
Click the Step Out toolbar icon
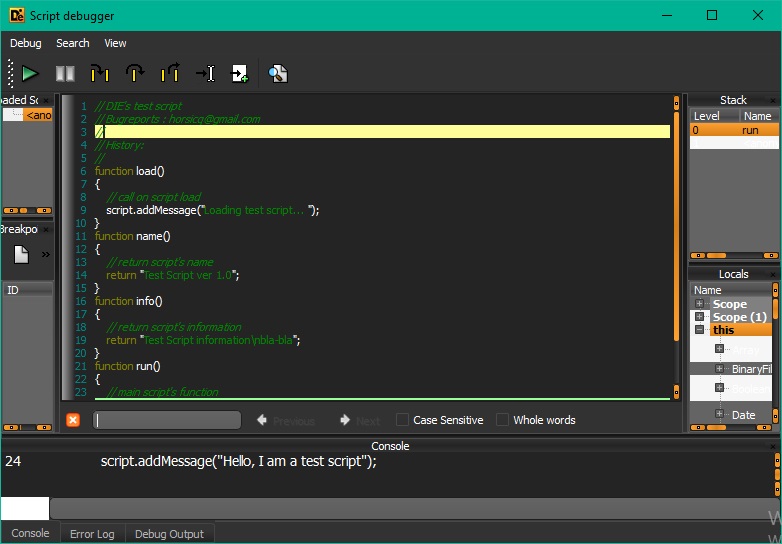coord(170,73)
